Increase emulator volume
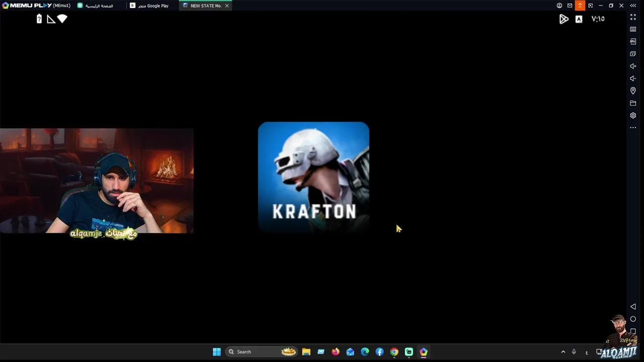Screen dimensions: 644x362 click(x=633, y=66)
